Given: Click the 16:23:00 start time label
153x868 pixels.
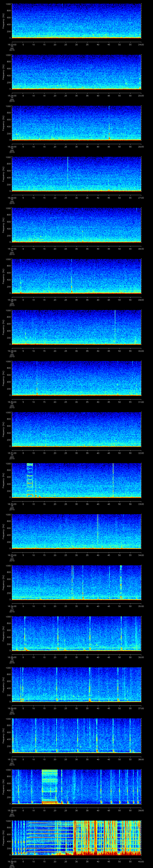Looking at the screenshot, I should [12, 44].
